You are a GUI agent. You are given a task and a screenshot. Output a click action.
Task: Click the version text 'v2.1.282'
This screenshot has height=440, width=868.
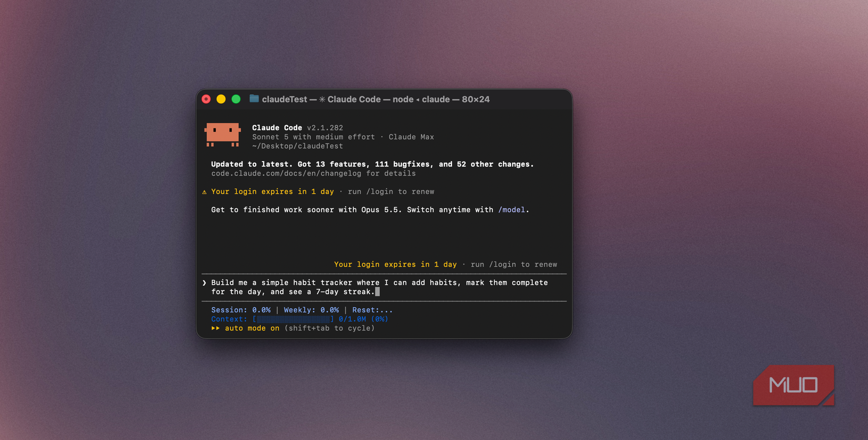click(x=325, y=128)
